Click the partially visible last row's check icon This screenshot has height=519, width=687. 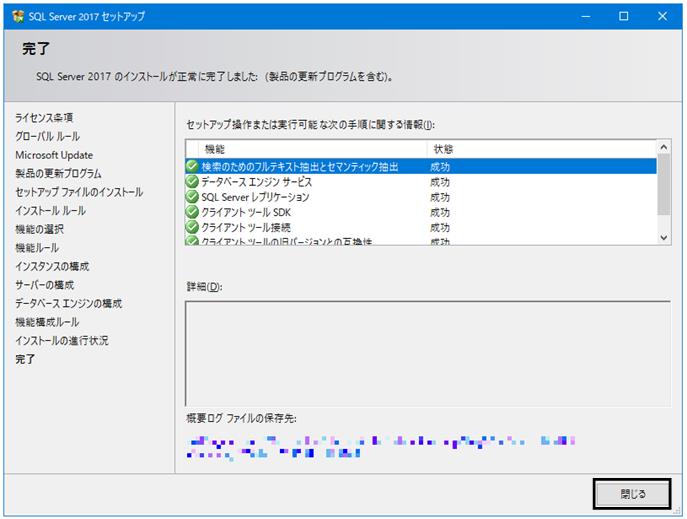[x=192, y=240]
